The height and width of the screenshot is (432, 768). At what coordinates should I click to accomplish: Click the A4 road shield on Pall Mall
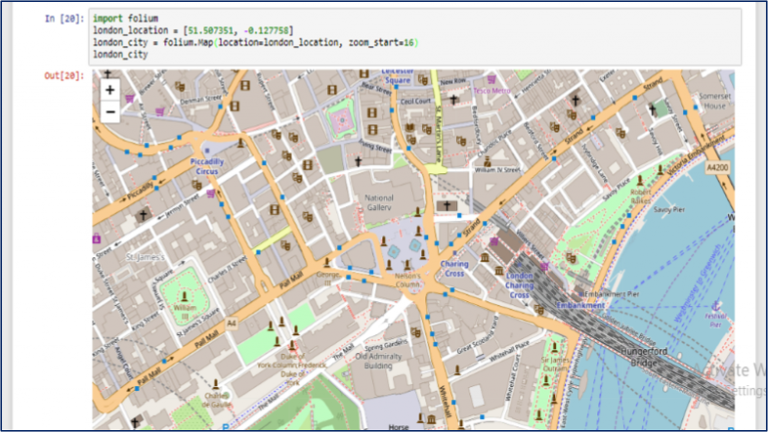coord(231,323)
